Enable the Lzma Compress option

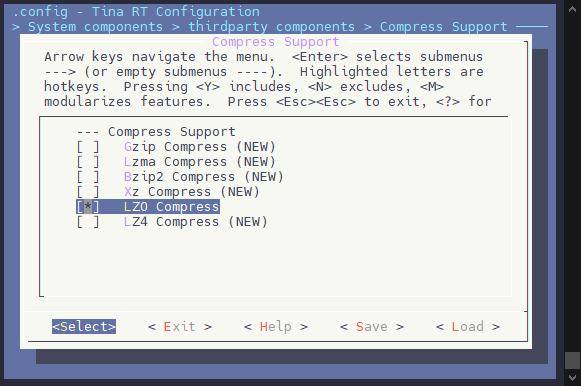point(88,162)
